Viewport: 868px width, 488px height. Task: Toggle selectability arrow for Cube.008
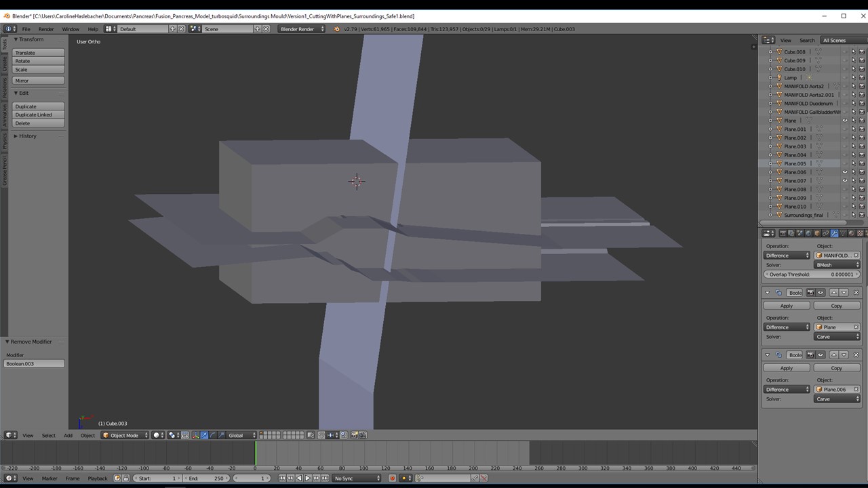tap(853, 52)
